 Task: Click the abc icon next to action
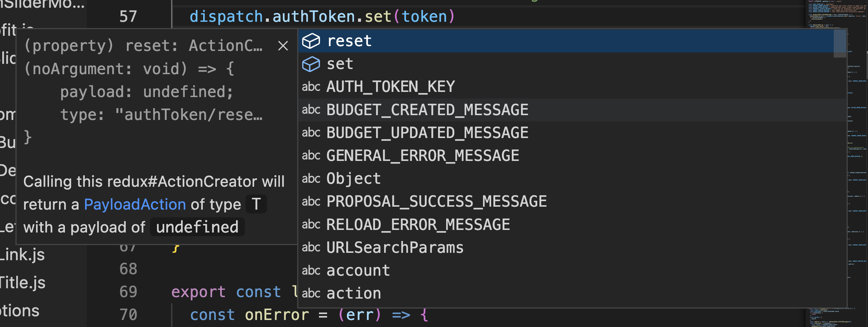coord(311,293)
